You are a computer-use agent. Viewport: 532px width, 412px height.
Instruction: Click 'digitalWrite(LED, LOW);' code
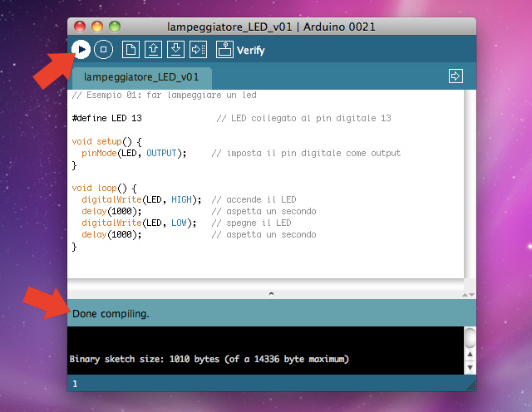pyautogui.click(x=139, y=223)
